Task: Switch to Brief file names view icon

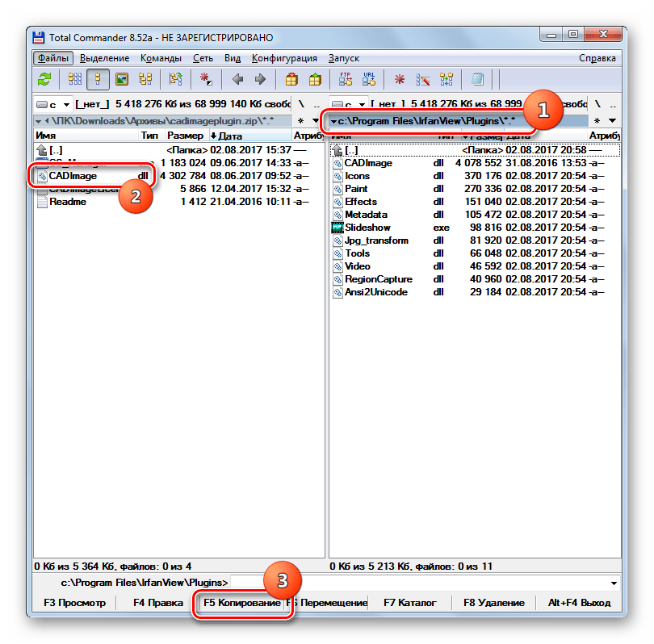Action: point(75,79)
